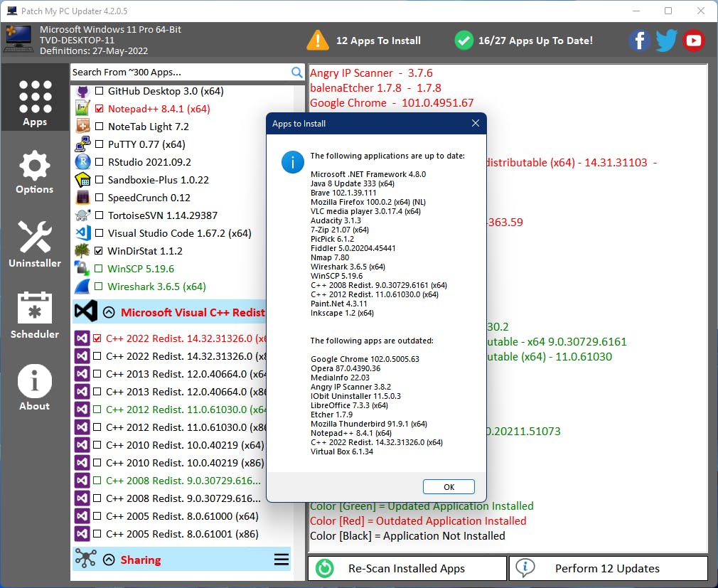The image size is (718, 588).
Task: Click the SpeedCrunch app icon
Action: point(82,198)
